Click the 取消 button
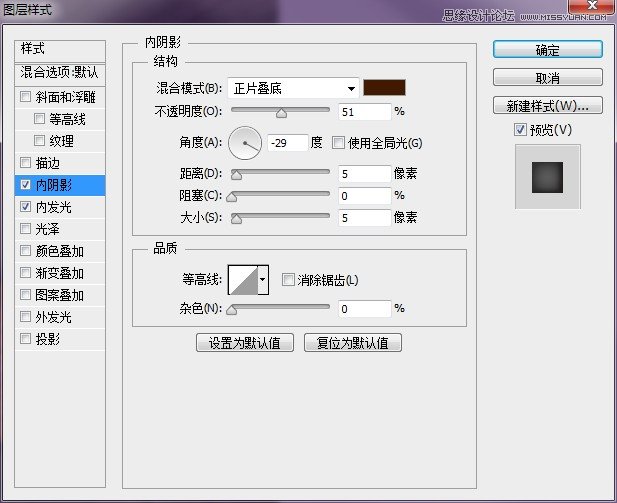 (547, 78)
